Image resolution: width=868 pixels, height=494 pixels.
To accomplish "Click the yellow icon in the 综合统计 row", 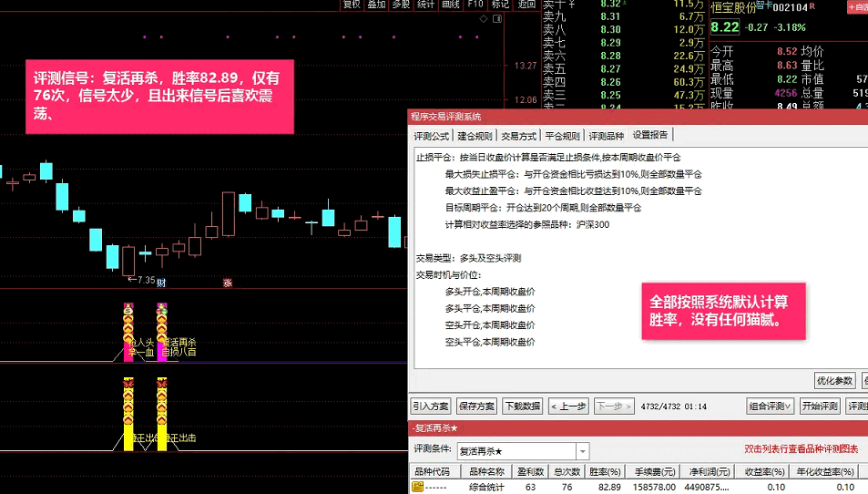I will point(418,487).
